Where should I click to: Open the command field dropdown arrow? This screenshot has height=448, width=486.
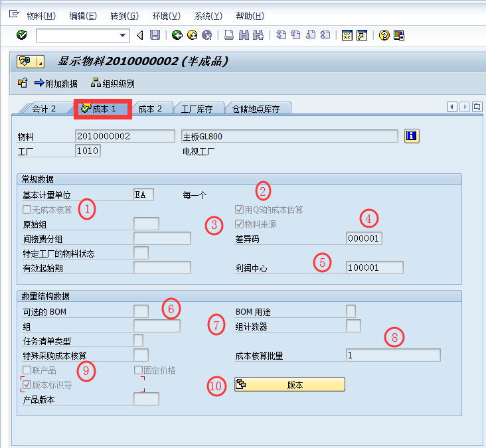[123, 35]
